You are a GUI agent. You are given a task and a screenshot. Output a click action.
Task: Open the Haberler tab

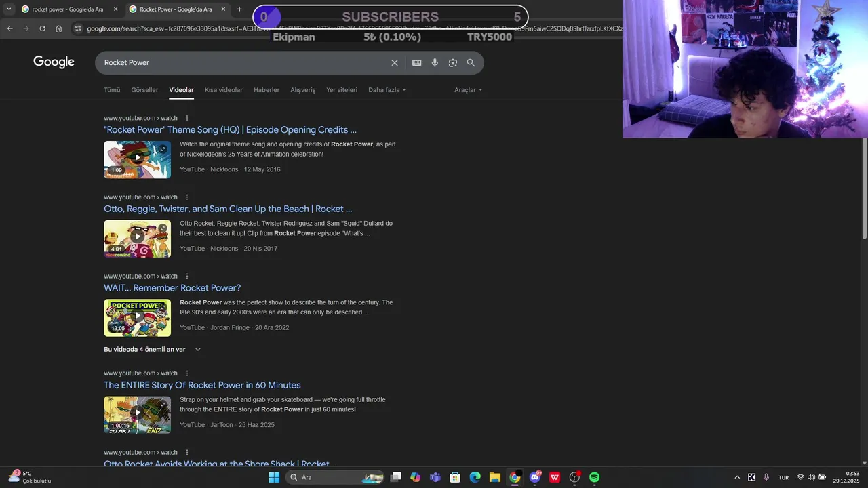[267, 90]
